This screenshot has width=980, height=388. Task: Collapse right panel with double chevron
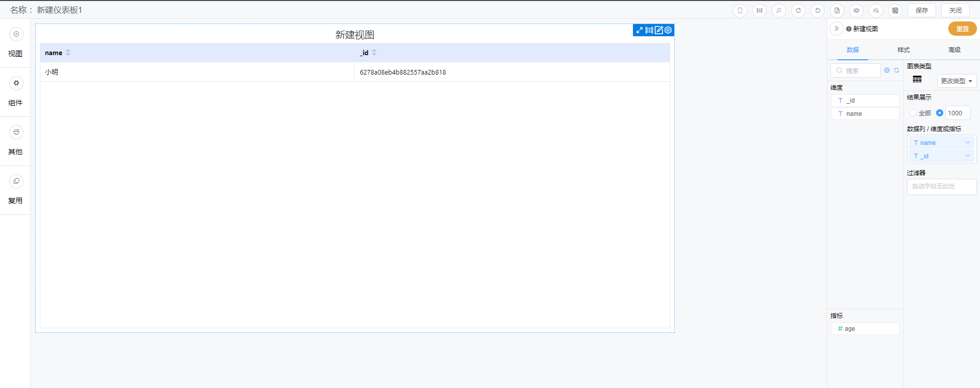[x=836, y=29]
